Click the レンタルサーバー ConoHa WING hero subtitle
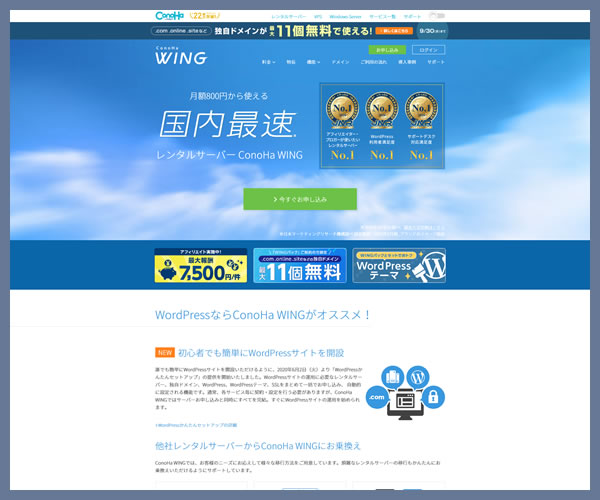This screenshot has height=500, width=600. tap(229, 155)
